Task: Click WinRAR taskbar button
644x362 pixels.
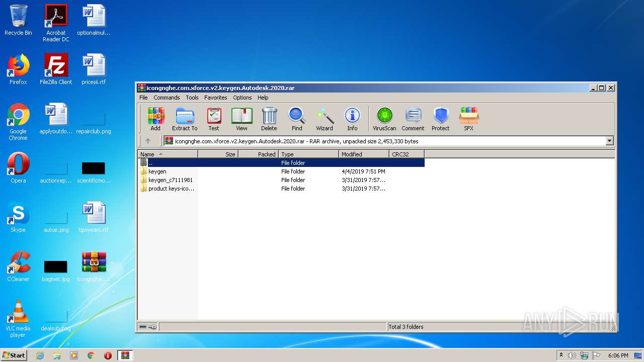Action: [125, 355]
